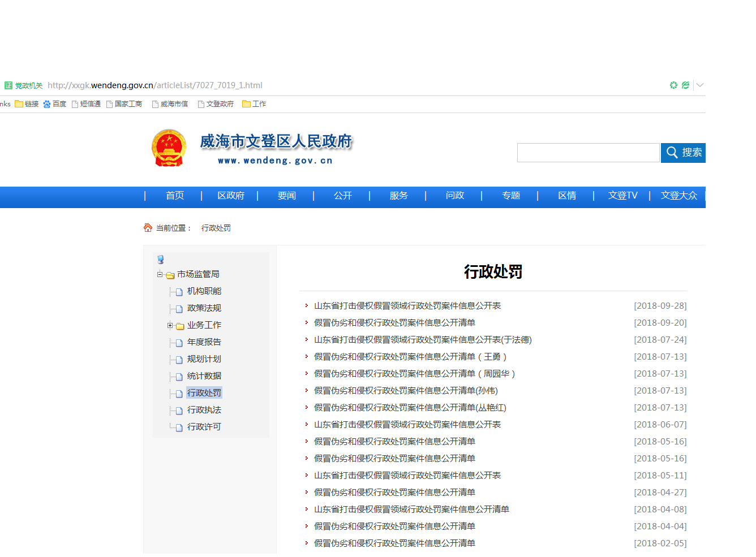The image size is (756, 557).
Task: Click the site search input field
Action: (x=588, y=153)
